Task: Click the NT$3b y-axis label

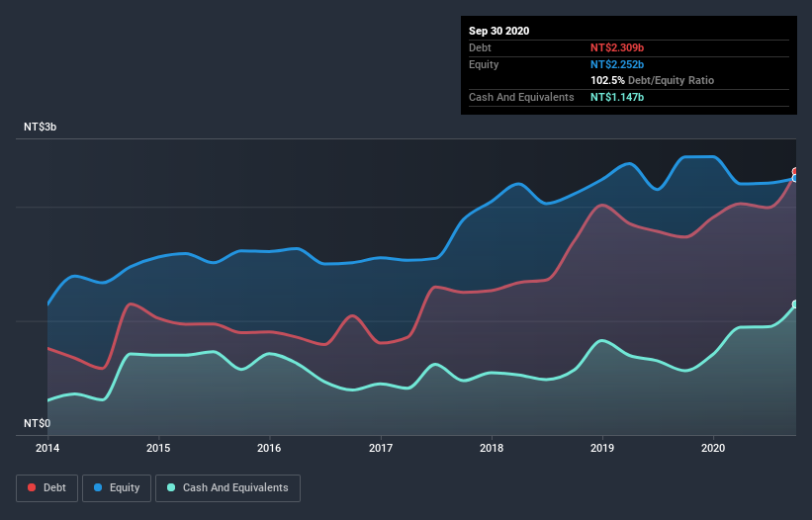Action: 40,127
